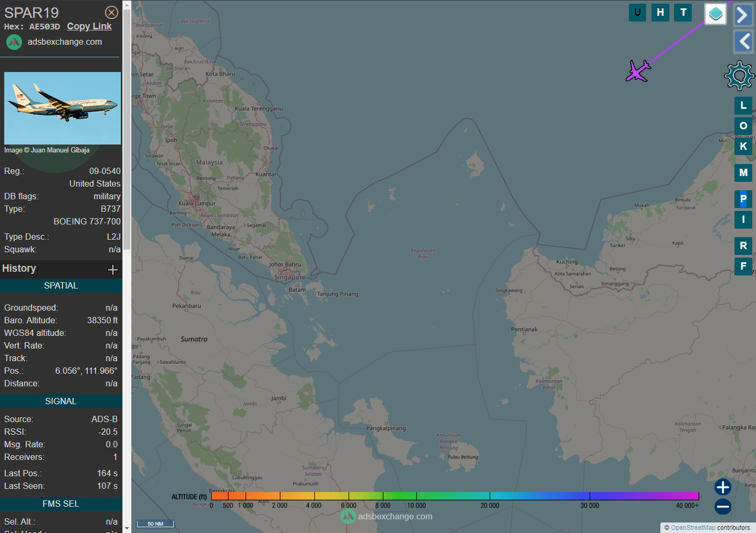The image size is (756, 533).
Task: Click the position value 6.056°, 111.966°
Action: [86, 371]
